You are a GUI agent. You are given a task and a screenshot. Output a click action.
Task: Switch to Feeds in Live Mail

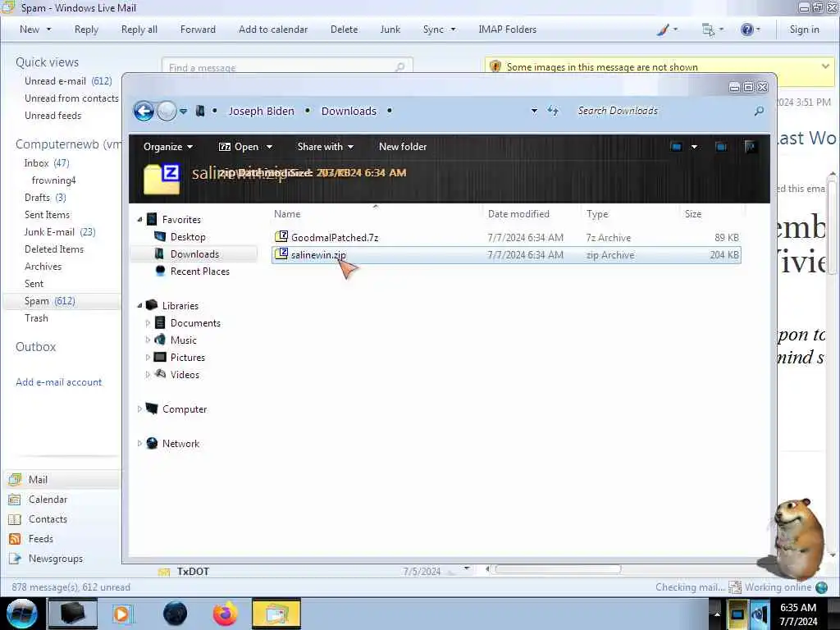tap(41, 539)
